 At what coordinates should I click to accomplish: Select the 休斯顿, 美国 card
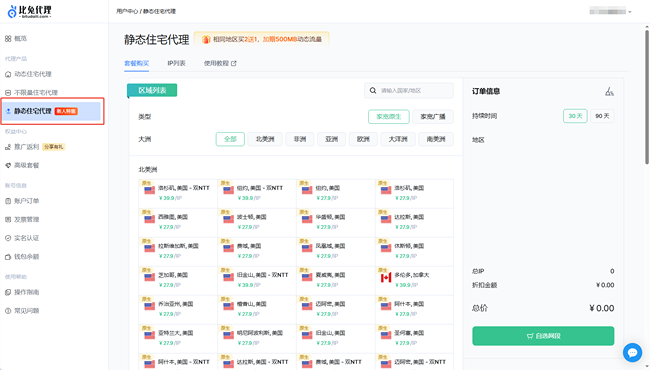(414, 252)
